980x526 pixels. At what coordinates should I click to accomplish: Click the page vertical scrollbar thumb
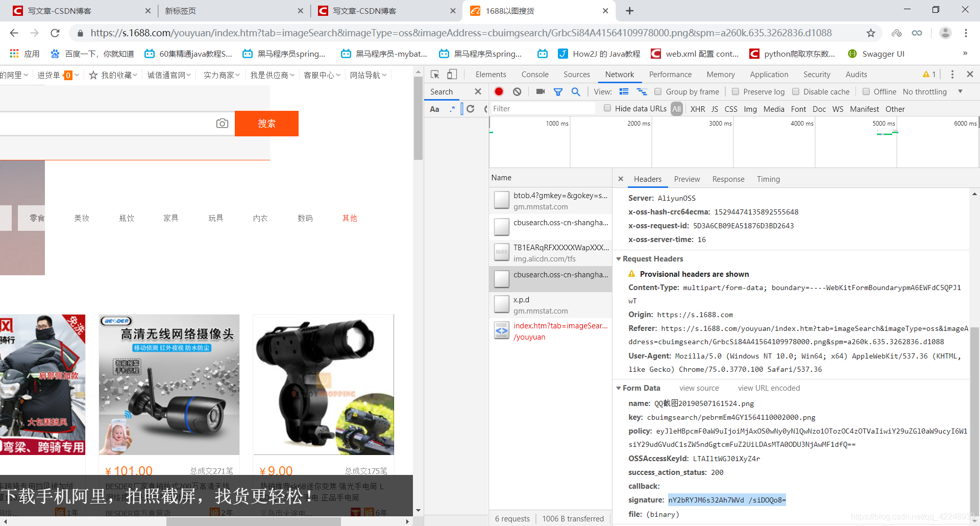[418, 118]
